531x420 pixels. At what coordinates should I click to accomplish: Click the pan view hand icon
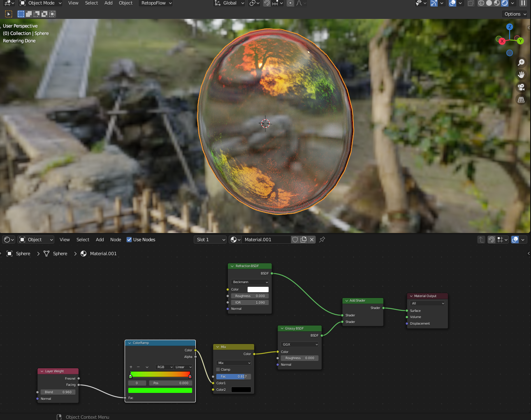[521, 75]
